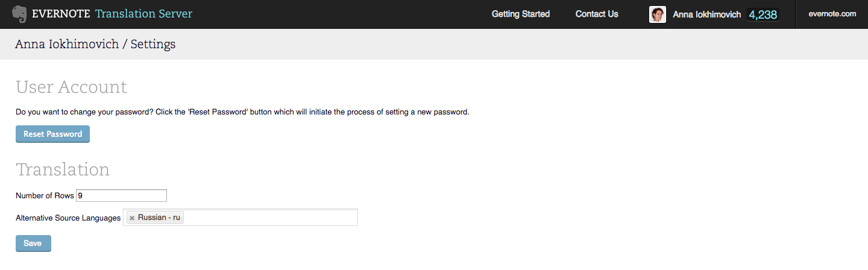
Task: Click the User Account section heading
Action: coord(71,87)
